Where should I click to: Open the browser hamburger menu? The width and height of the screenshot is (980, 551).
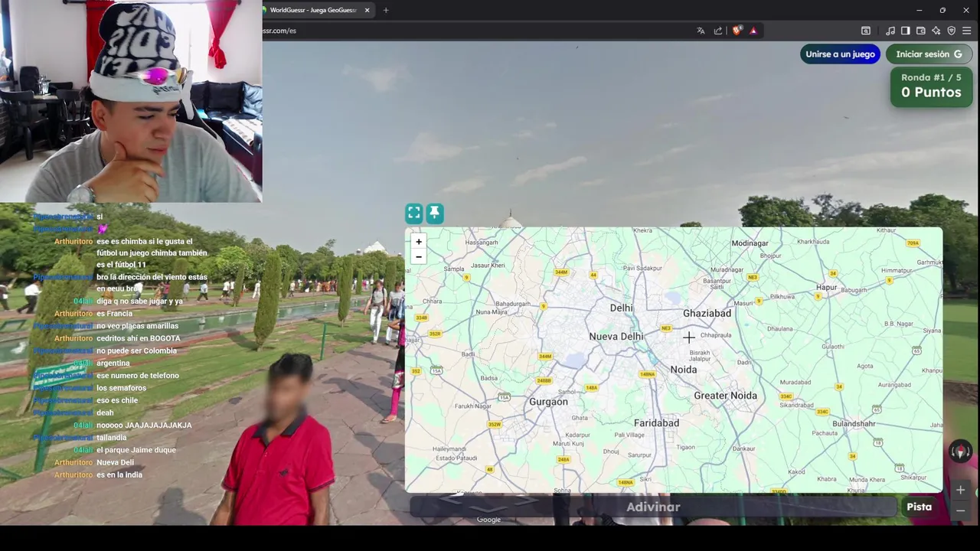(x=966, y=31)
